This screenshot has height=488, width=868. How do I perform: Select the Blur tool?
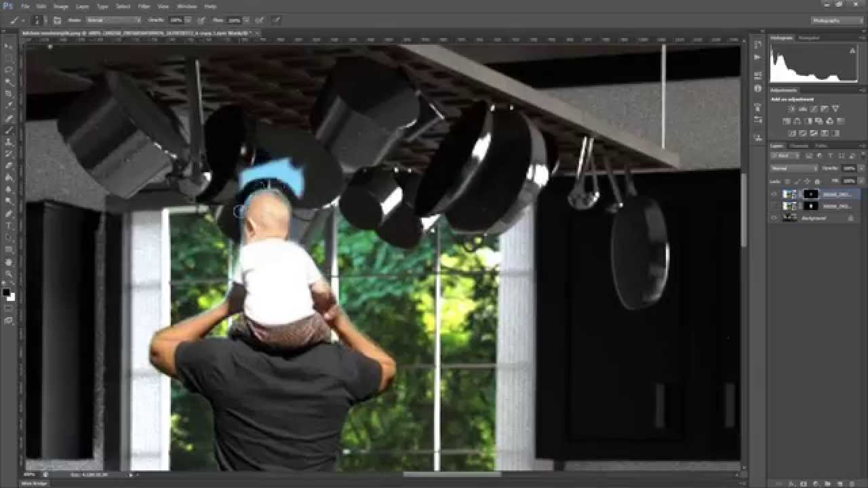click(9, 189)
